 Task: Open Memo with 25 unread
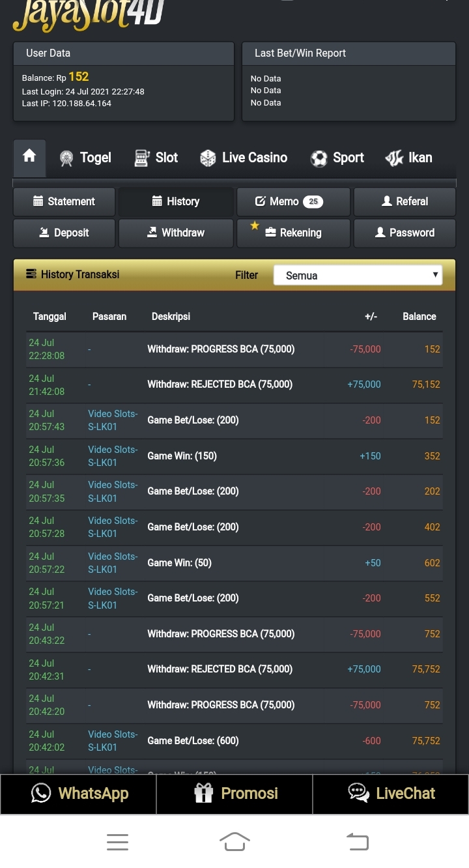coord(293,201)
